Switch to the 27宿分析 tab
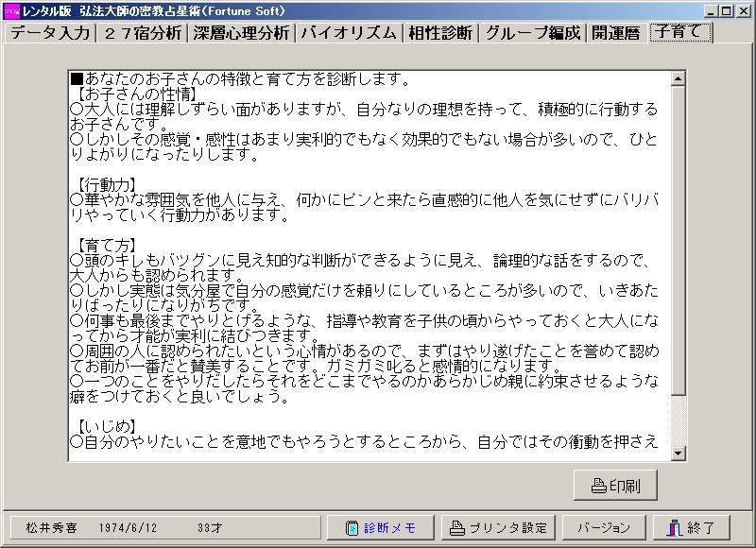The height and width of the screenshot is (548, 756). click(x=143, y=33)
